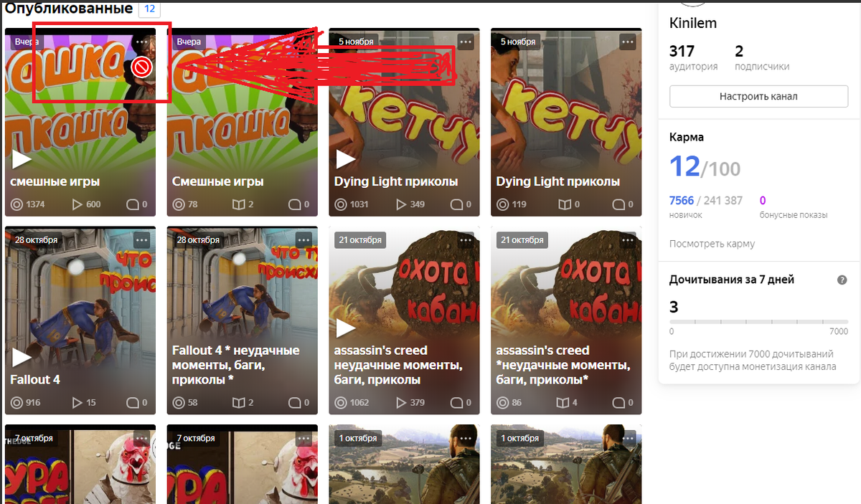Open the 86-views assassin's creed article thumbnail
The width and height of the screenshot is (861, 504).
pyautogui.click(x=566, y=320)
